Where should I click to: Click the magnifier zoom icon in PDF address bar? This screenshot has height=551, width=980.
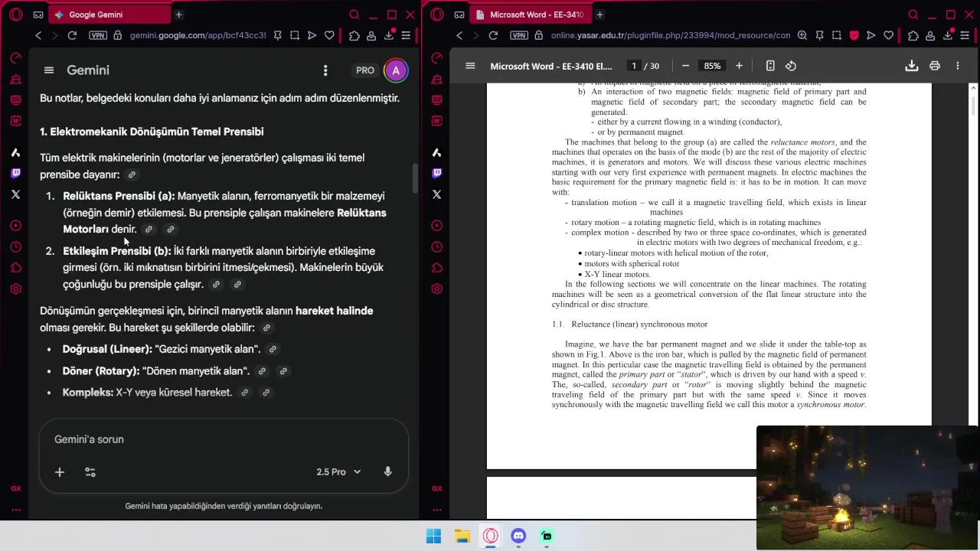tap(802, 35)
